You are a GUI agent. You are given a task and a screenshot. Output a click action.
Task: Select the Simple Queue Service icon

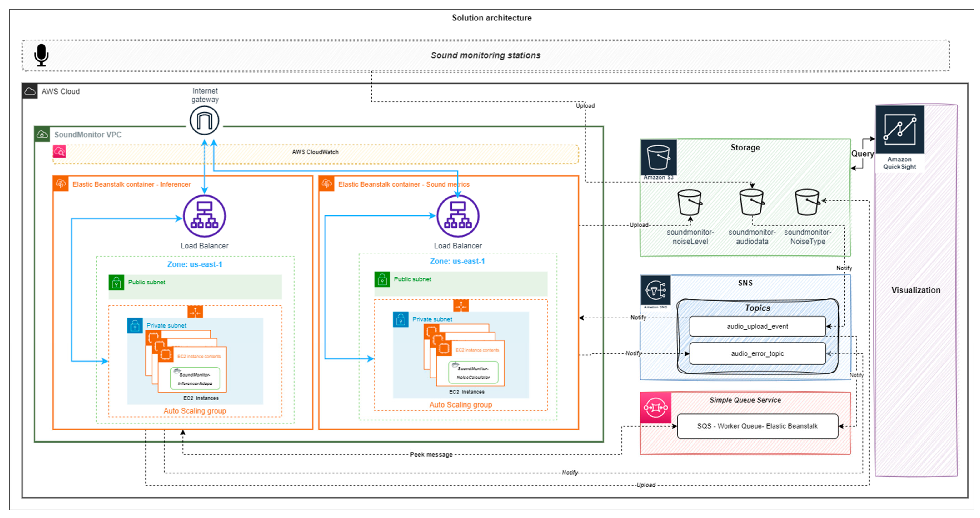click(x=655, y=408)
